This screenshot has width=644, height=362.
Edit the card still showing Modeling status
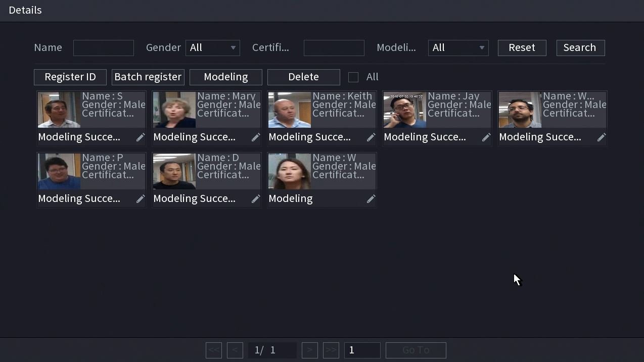[371, 199]
